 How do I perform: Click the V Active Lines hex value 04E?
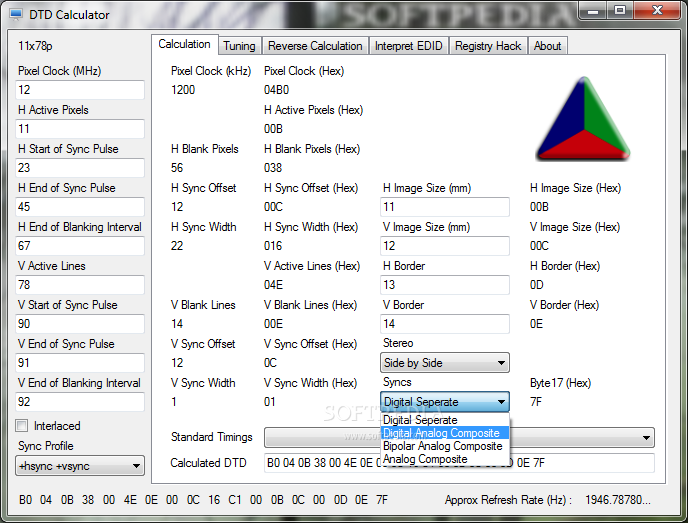click(273, 285)
